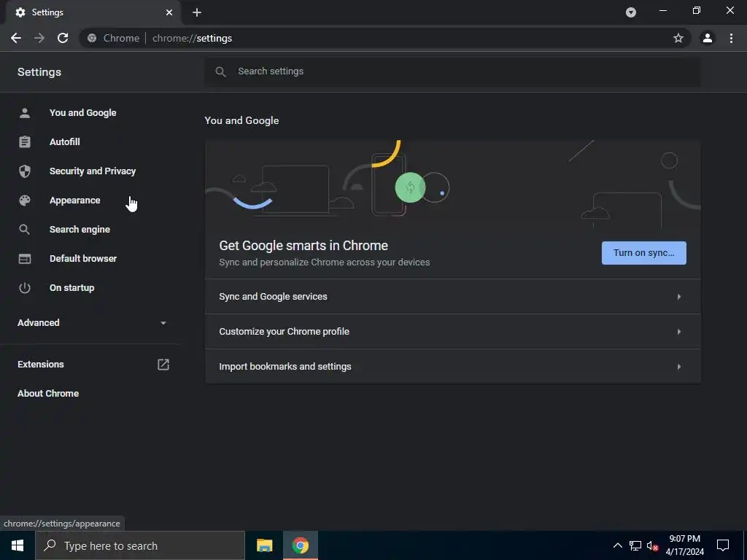Bookmark this page with the star icon
The height and width of the screenshot is (560, 747).
click(678, 38)
